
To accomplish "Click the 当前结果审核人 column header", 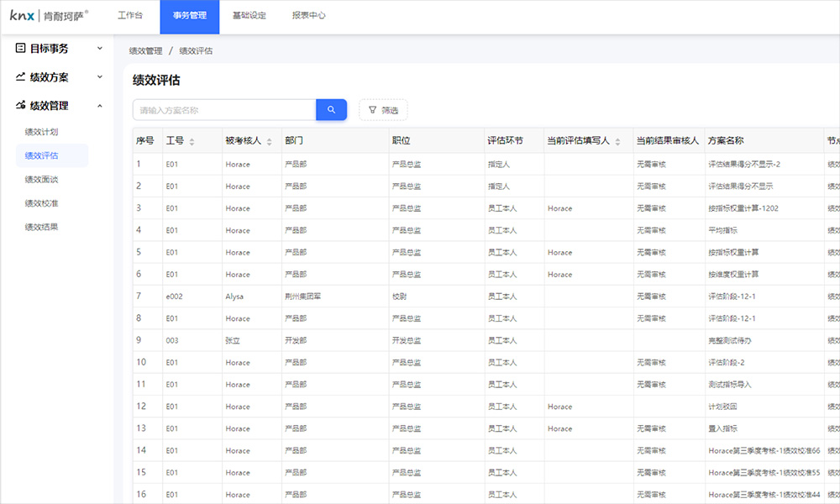I will click(668, 140).
